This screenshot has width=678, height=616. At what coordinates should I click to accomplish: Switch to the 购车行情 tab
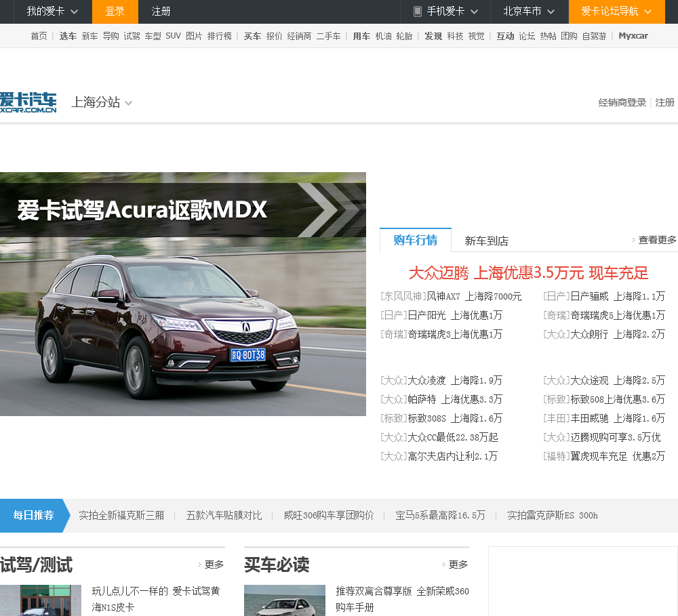click(416, 240)
